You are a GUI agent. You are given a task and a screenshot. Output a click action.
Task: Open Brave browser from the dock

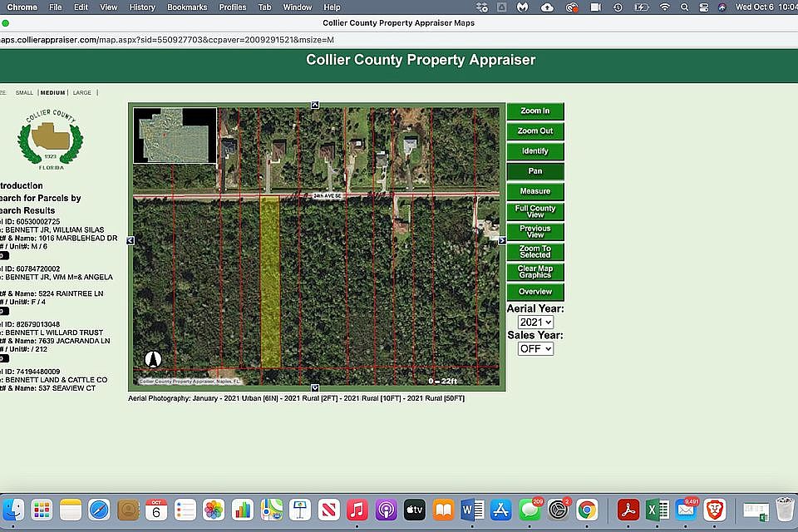pyautogui.click(x=715, y=510)
